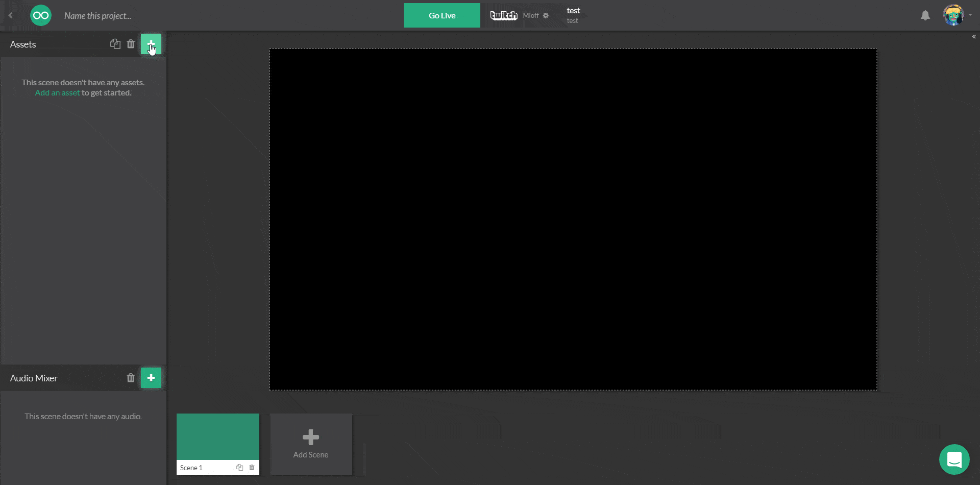The width and height of the screenshot is (980, 485).
Task: Open the profile avatar dropdown
Action: (x=954, y=15)
